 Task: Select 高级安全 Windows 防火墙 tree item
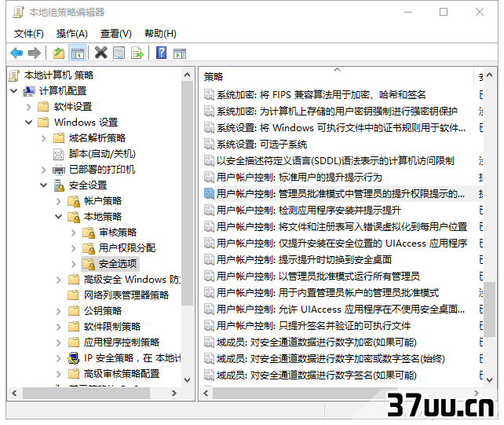[x=132, y=280]
